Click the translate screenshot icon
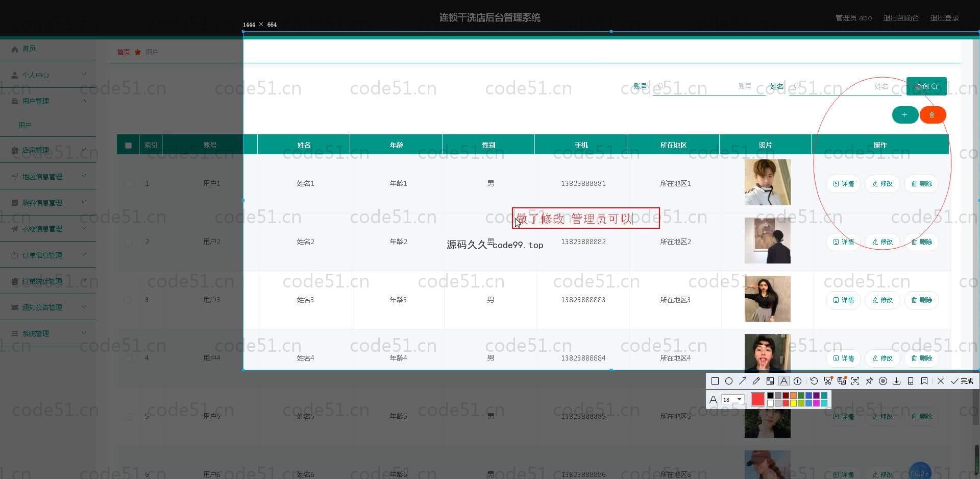The image size is (980, 479). [x=842, y=381]
